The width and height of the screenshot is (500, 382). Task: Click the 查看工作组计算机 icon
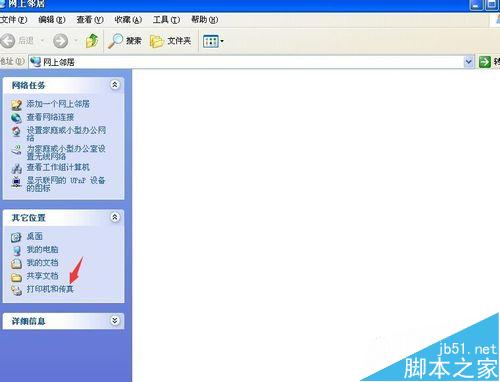pyautogui.click(x=16, y=168)
